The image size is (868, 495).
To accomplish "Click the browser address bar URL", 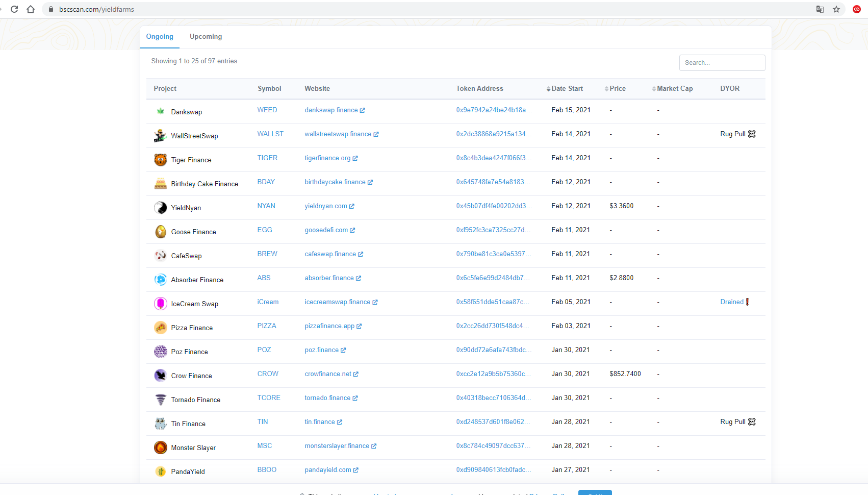I will click(x=96, y=9).
